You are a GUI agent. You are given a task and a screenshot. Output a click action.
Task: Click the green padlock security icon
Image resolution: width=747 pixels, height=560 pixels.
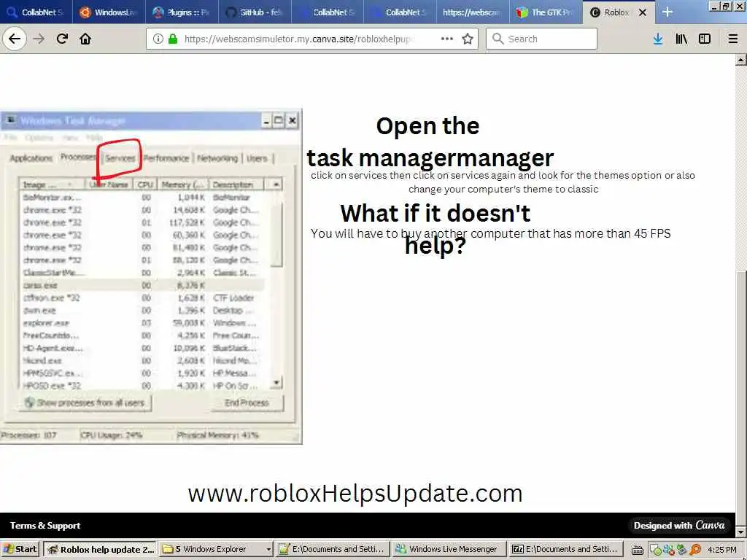(x=173, y=39)
